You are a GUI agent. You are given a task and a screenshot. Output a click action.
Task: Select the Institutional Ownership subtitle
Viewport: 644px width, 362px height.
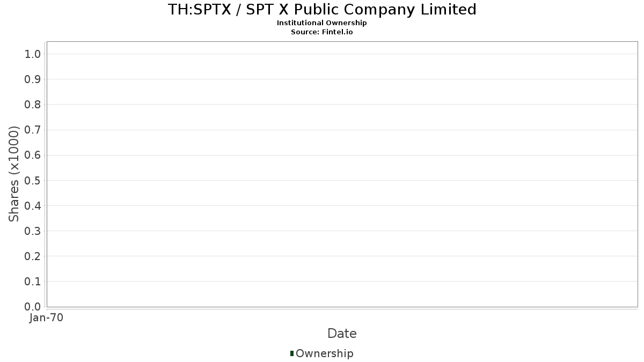point(321,23)
